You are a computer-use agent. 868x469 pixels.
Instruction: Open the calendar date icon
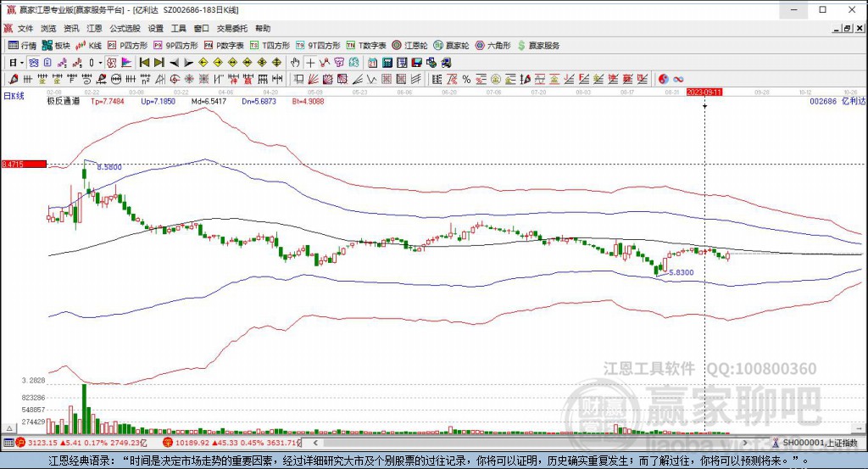(373, 63)
